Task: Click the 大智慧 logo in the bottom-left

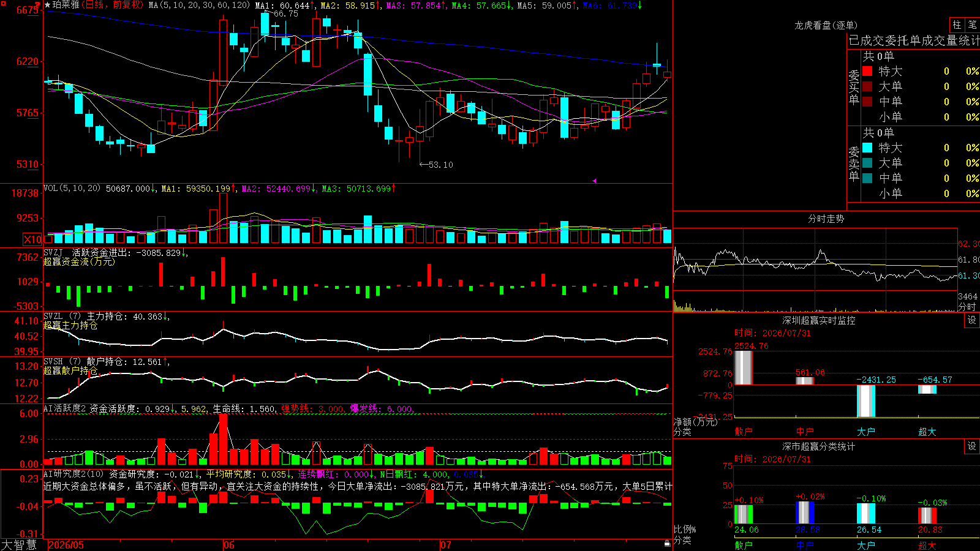Action: [18, 545]
